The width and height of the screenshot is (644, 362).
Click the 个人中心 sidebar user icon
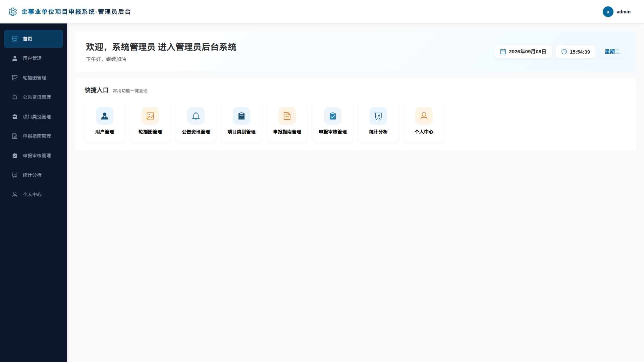pyautogui.click(x=15, y=194)
